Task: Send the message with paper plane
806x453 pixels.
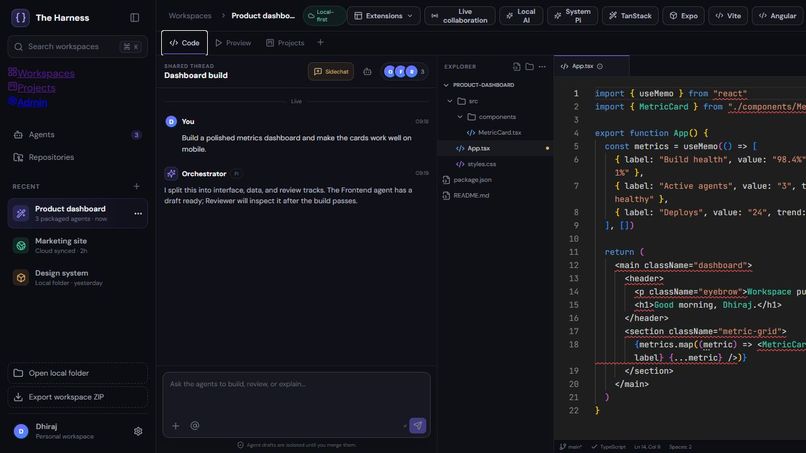Action: coord(417,426)
